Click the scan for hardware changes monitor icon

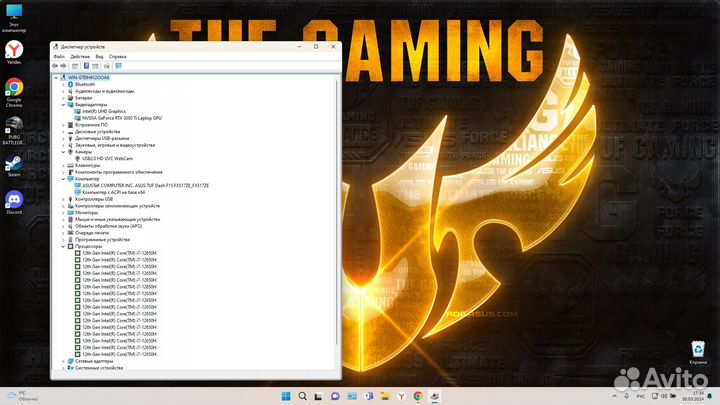point(118,66)
